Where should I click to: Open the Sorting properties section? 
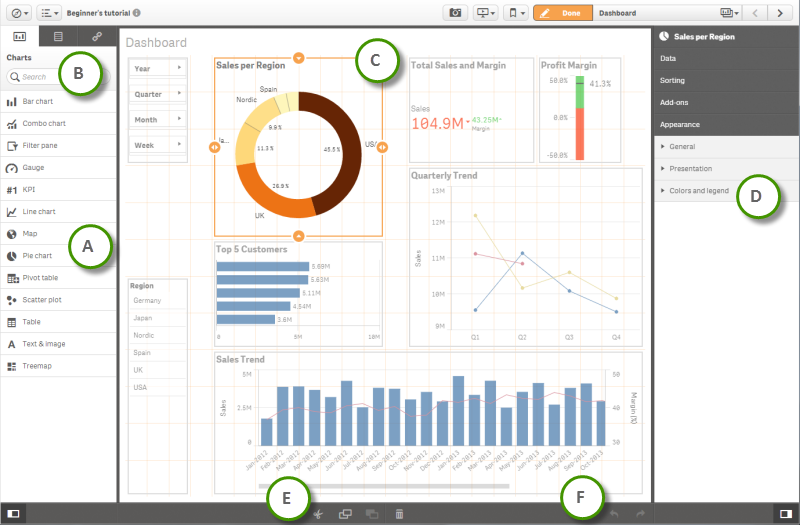(727, 80)
